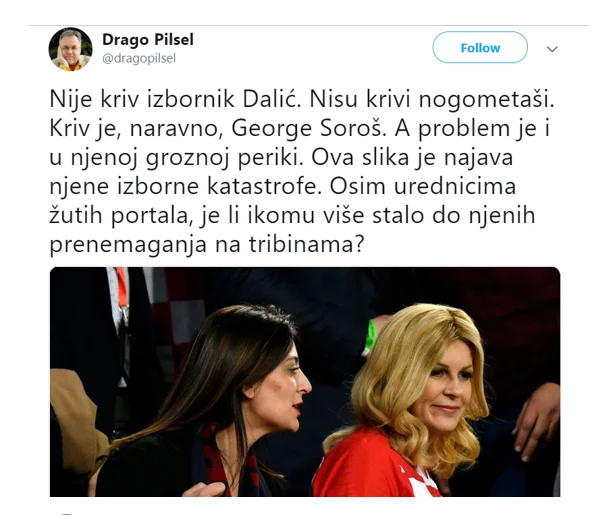Click the word "urednicima" in tweet text
The height and width of the screenshot is (515, 616).
[455, 186]
